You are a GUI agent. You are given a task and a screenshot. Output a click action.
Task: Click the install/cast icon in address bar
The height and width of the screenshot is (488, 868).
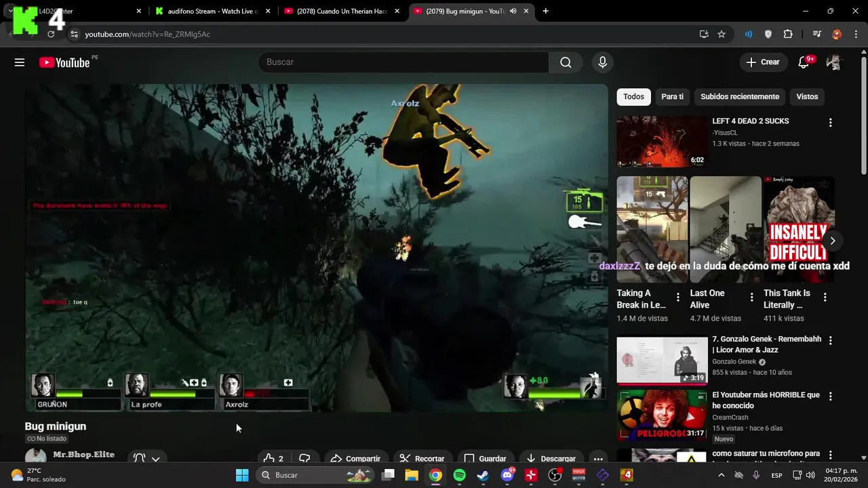(704, 34)
